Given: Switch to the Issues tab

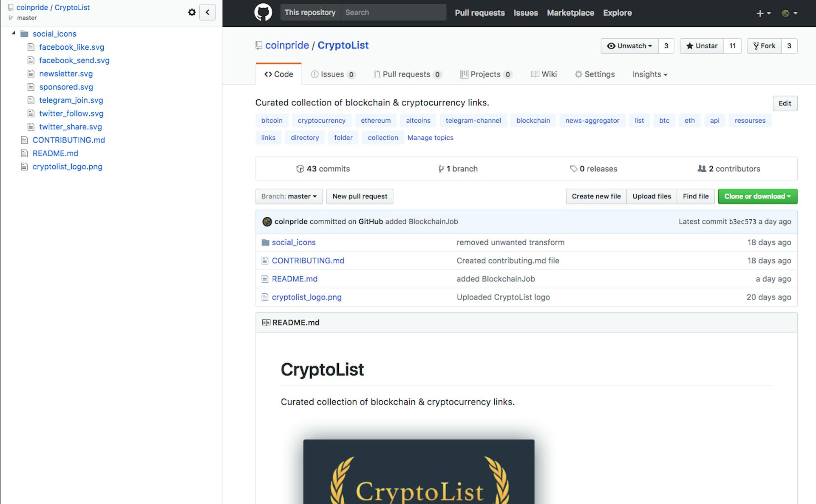Looking at the screenshot, I should point(331,74).
